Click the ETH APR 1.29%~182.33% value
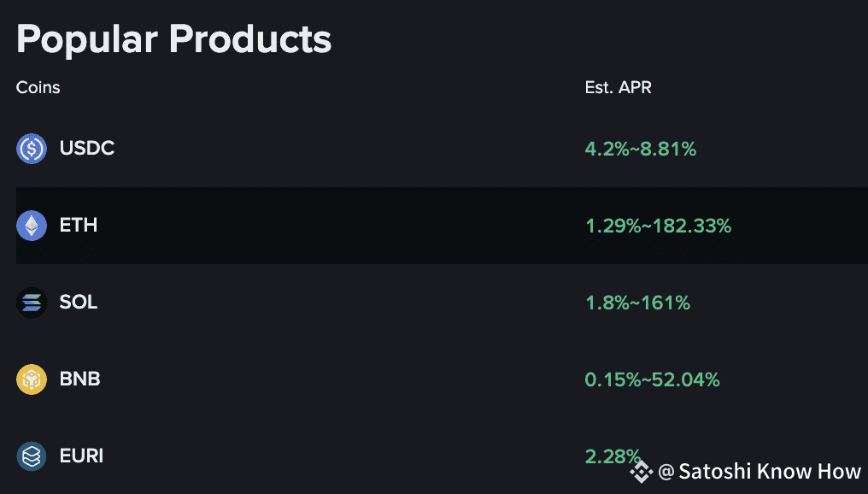The width and height of the screenshot is (868, 494). (658, 226)
